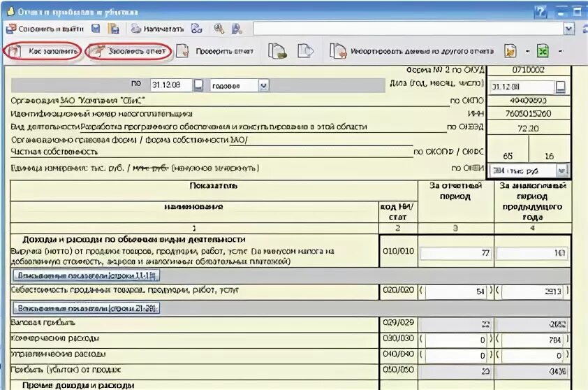Click management expenses previous year field
This screenshot has width=588, height=390.
coord(532,356)
